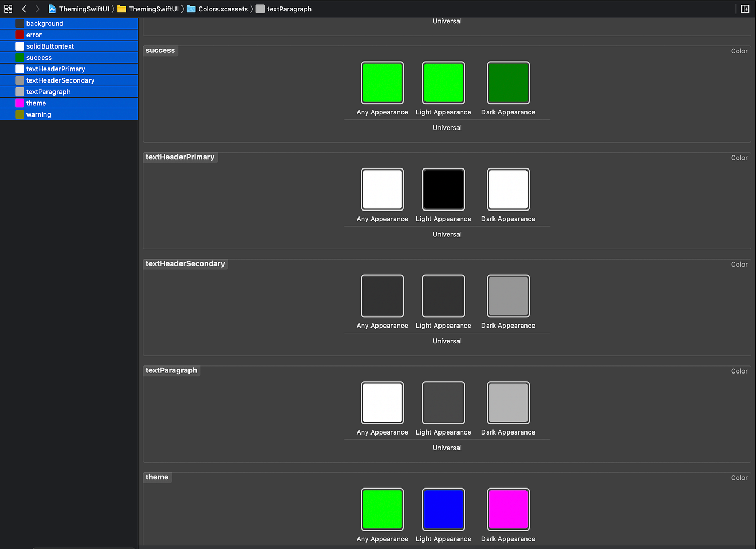Open the related items grid icon
The height and width of the screenshot is (549, 756).
coord(8,9)
